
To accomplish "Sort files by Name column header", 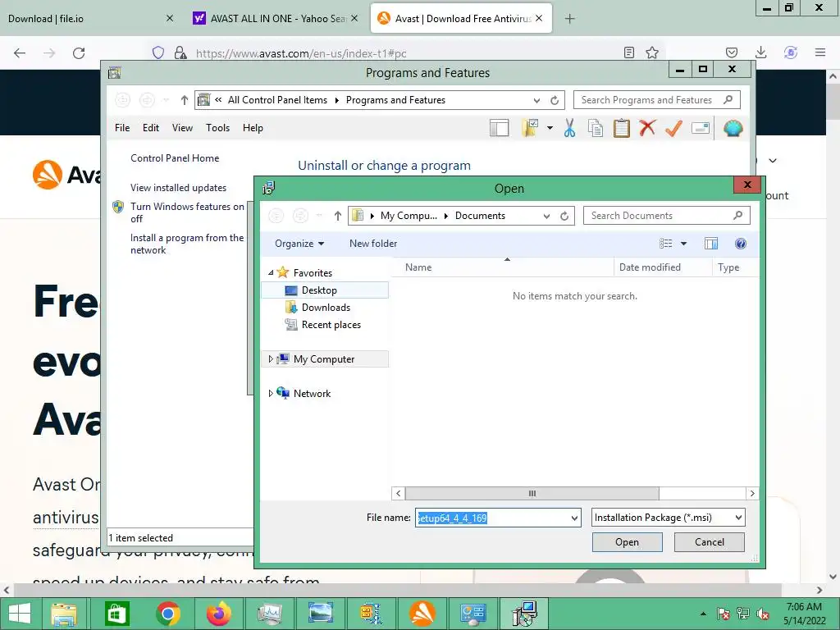I will tap(503, 267).
